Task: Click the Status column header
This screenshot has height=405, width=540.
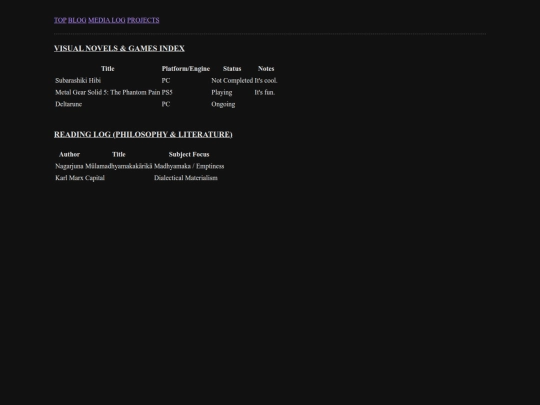Action: point(232,69)
